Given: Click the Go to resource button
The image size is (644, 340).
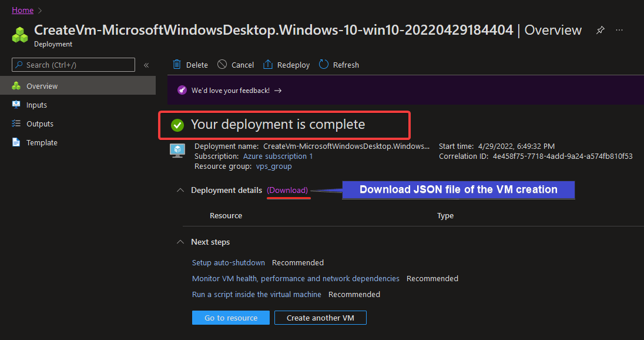Looking at the screenshot, I should (231, 318).
